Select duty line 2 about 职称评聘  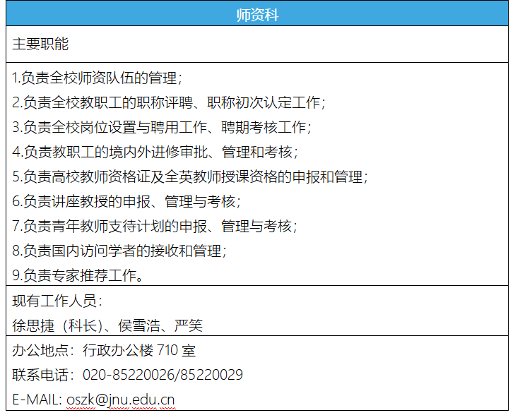[x=169, y=102]
